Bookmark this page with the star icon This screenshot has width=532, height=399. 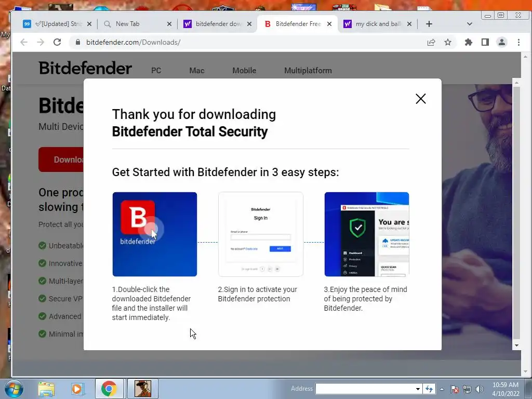[448, 42]
